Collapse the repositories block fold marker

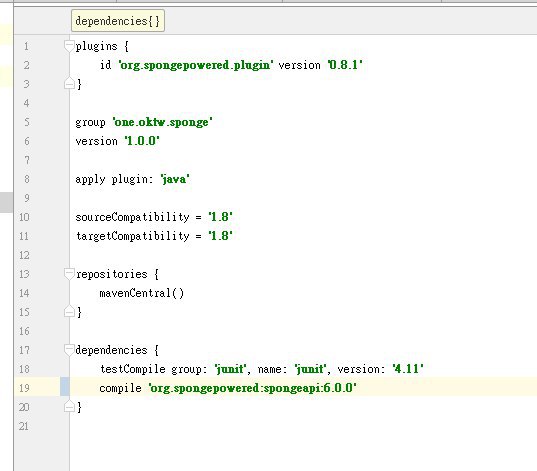coord(69,274)
